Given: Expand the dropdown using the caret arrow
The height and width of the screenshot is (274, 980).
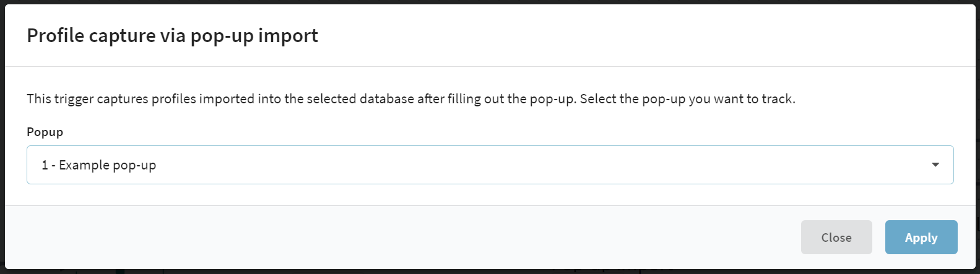Looking at the screenshot, I should click(x=935, y=165).
